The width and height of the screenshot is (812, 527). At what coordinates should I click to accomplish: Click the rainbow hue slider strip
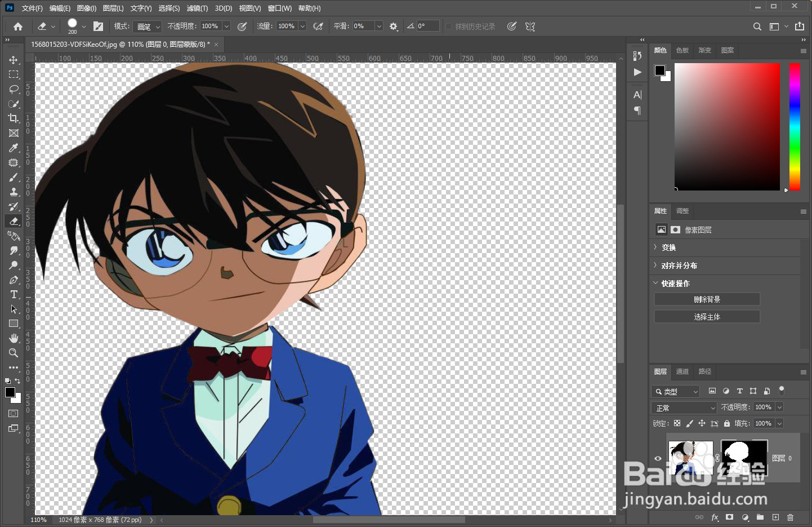click(795, 126)
